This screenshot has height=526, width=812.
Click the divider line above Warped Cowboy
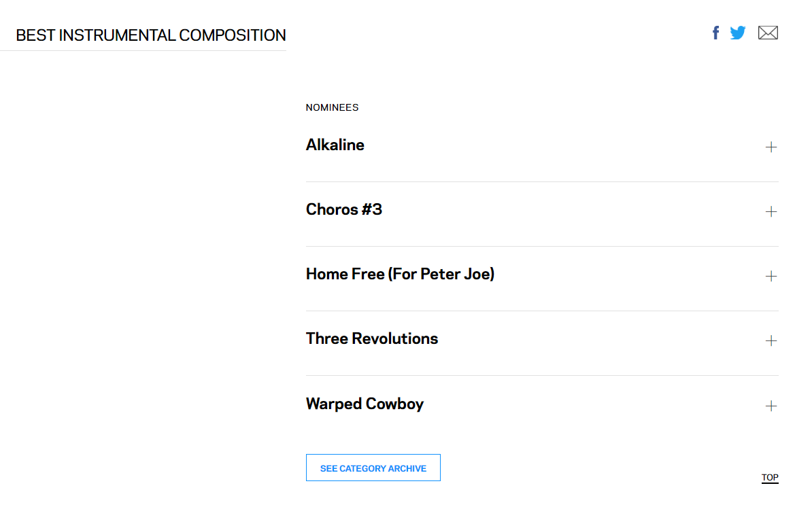542,376
